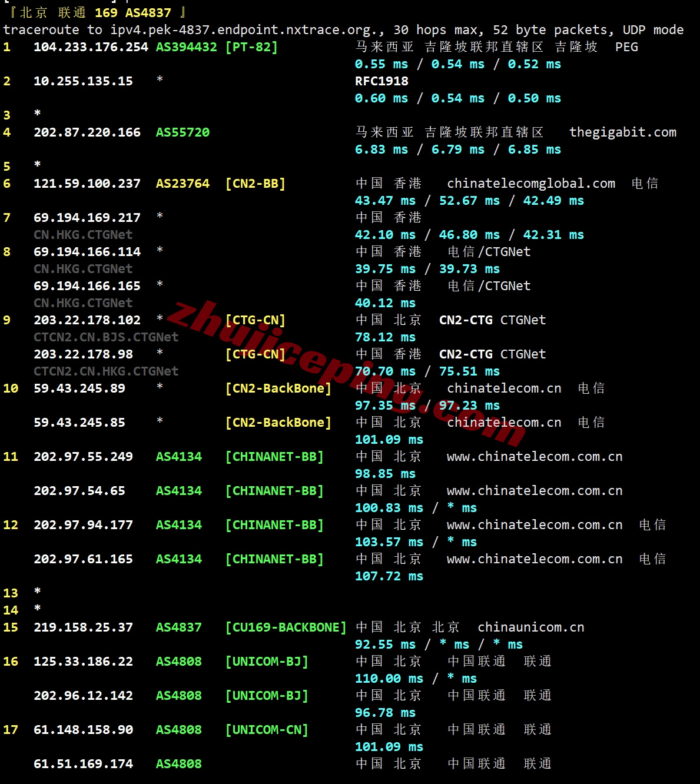Select the [CN2-BB] tag
This screenshot has width=700, height=784.
click(256, 184)
